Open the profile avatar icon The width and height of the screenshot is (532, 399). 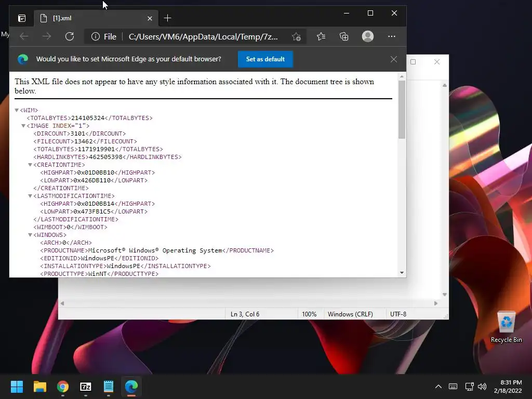pyautogui.click(x=368, y=36)
